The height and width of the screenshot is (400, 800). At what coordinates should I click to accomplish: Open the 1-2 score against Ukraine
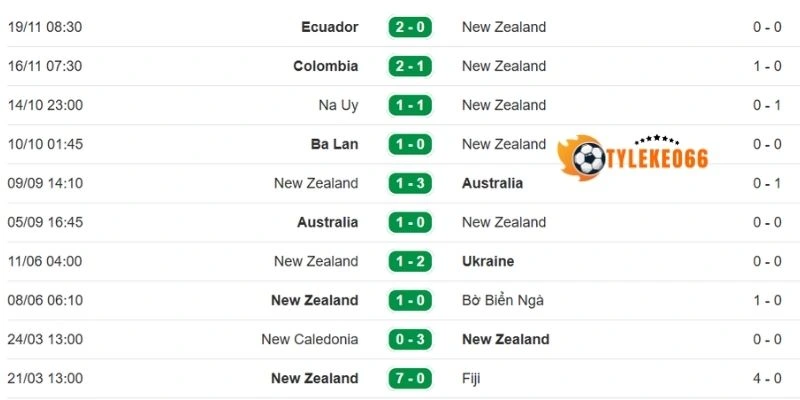click(410, 261)
